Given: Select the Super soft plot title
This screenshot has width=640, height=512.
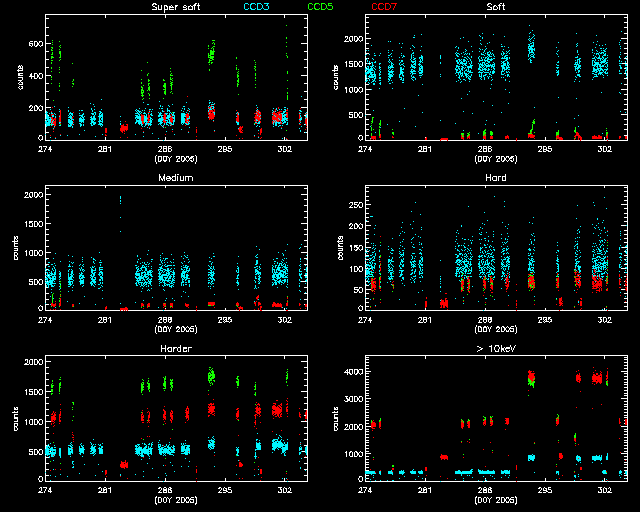Looking at the screenshot, I should coord(175,8).
